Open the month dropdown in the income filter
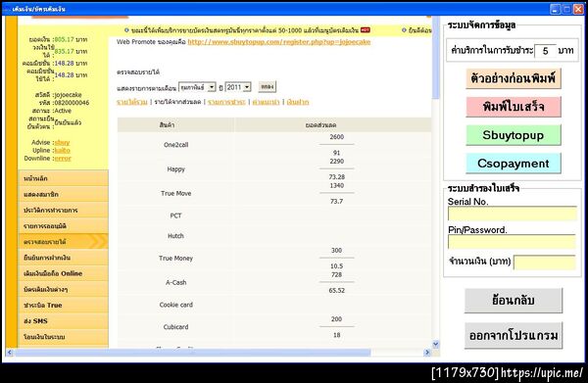 click(197, 87)
